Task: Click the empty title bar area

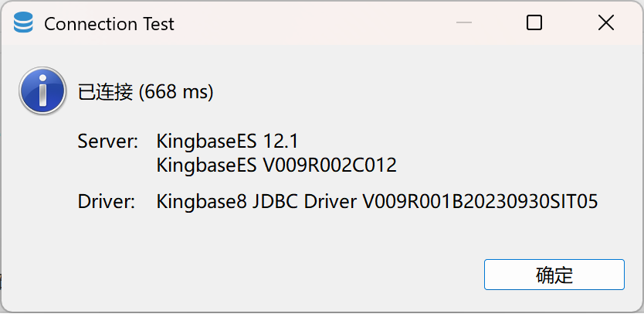Action: [x=309, y=23]
